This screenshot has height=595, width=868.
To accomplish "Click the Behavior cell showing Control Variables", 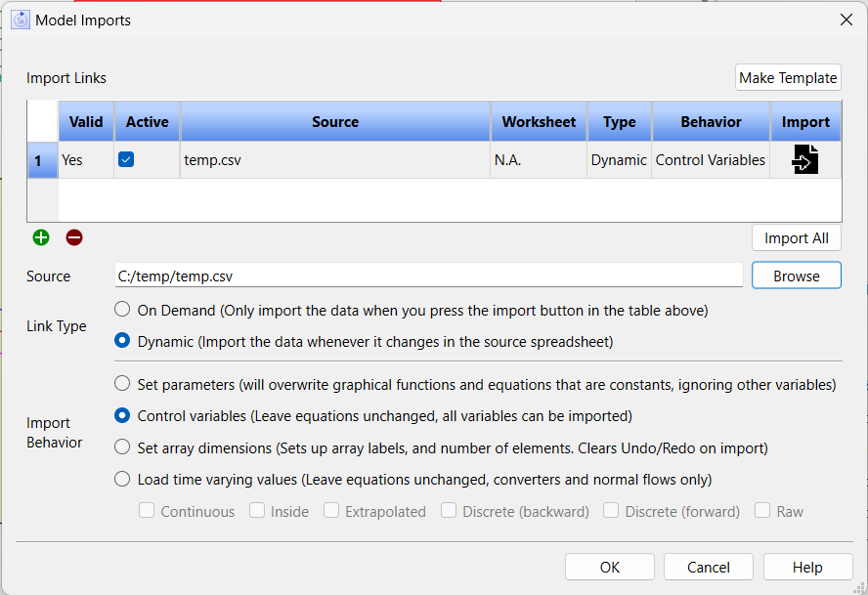I will [x=711, y=160].
